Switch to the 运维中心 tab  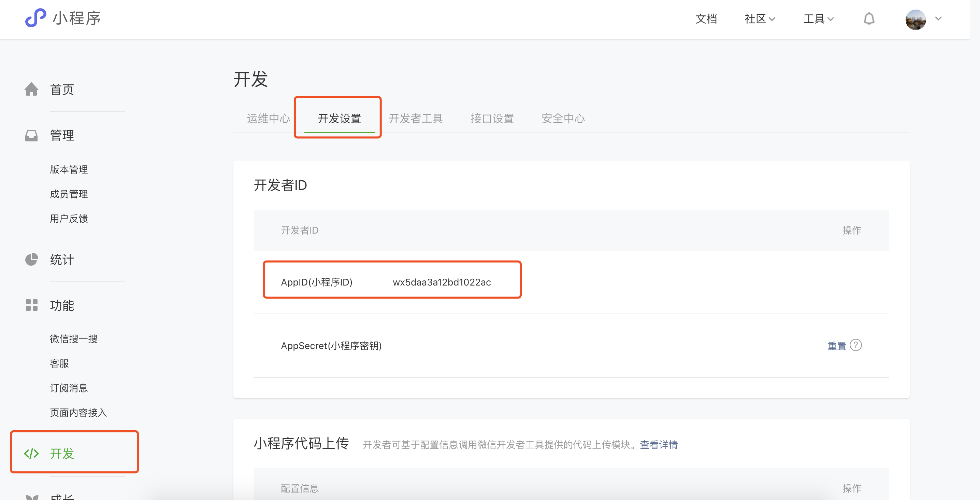pos(268,119)
